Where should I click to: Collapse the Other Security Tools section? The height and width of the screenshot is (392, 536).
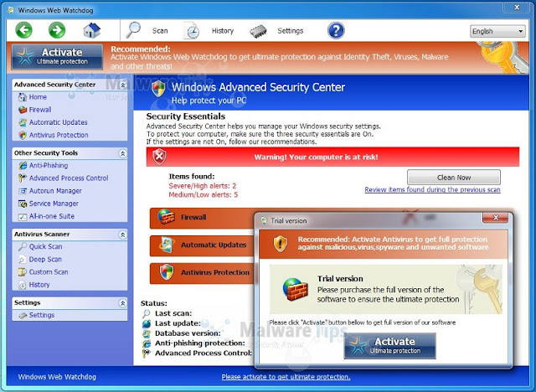[x=122, y=153]
